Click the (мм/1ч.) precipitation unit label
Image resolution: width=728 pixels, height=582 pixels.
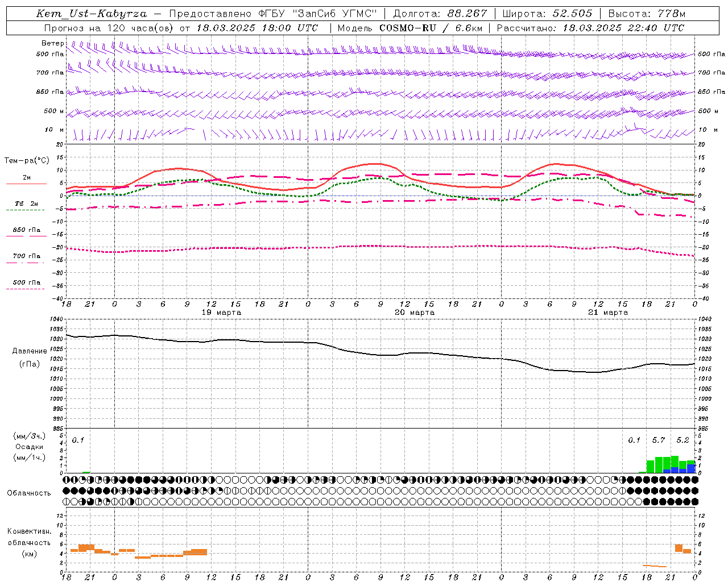(30, 457)
